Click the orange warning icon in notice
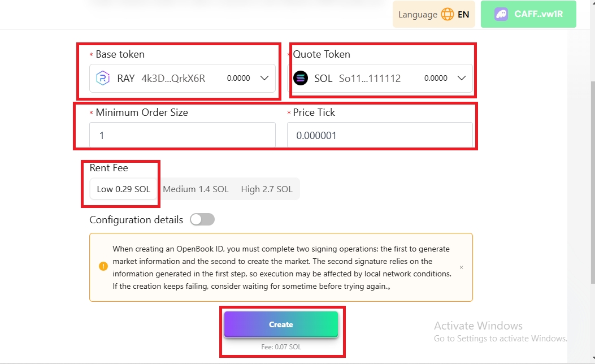This screenshot has height=364, width=595. tap(103, 266)
